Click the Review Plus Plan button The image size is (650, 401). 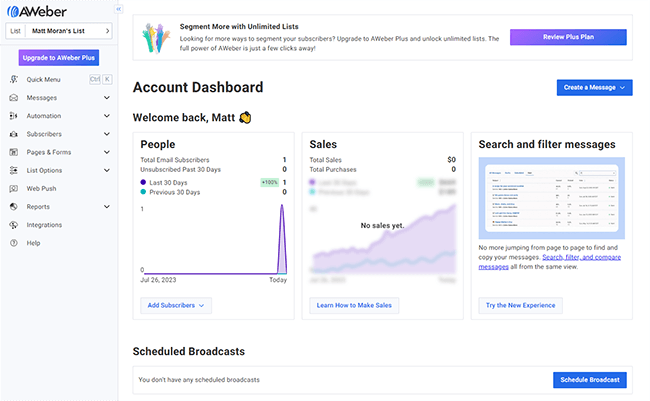(x=568, y=37)
